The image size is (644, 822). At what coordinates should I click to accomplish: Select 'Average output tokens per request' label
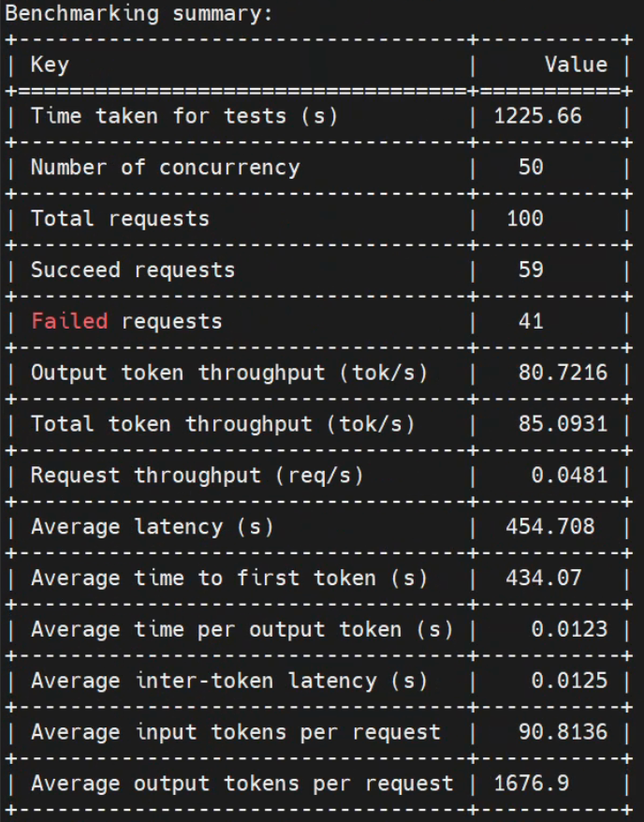click(242, 784)
